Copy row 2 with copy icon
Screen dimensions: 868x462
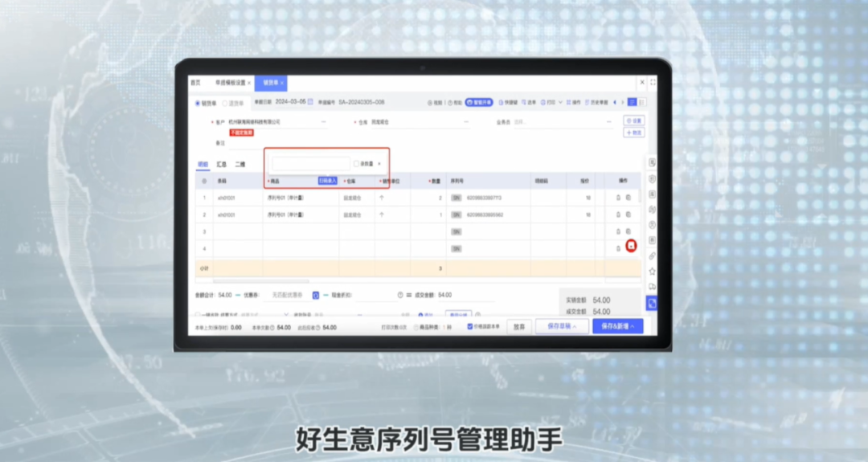(x=628, y=215)
